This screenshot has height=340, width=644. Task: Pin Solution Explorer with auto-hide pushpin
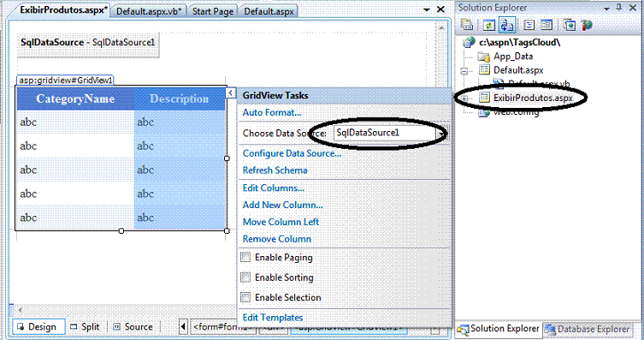[619, 8]
